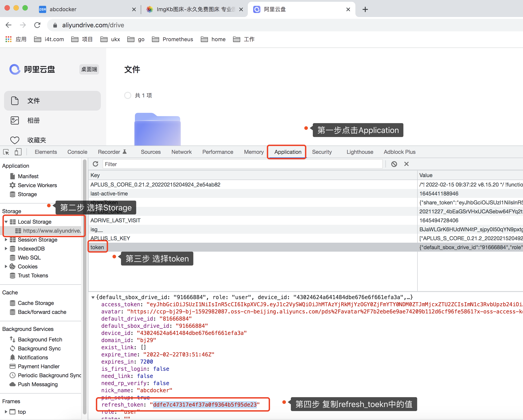Open Service Workers item
The image size is (523, 420).
37,185
